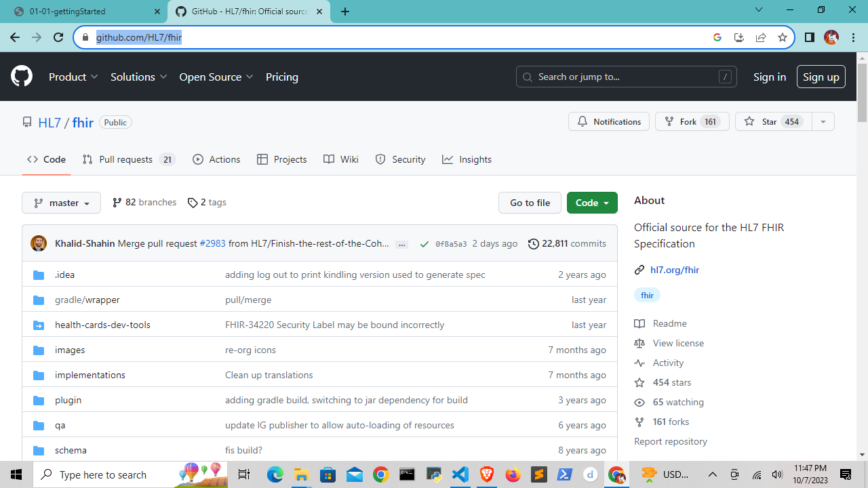Click the fhir topic tag
The width and height of the screenshot is (868, 488).
tap(648, 295)
